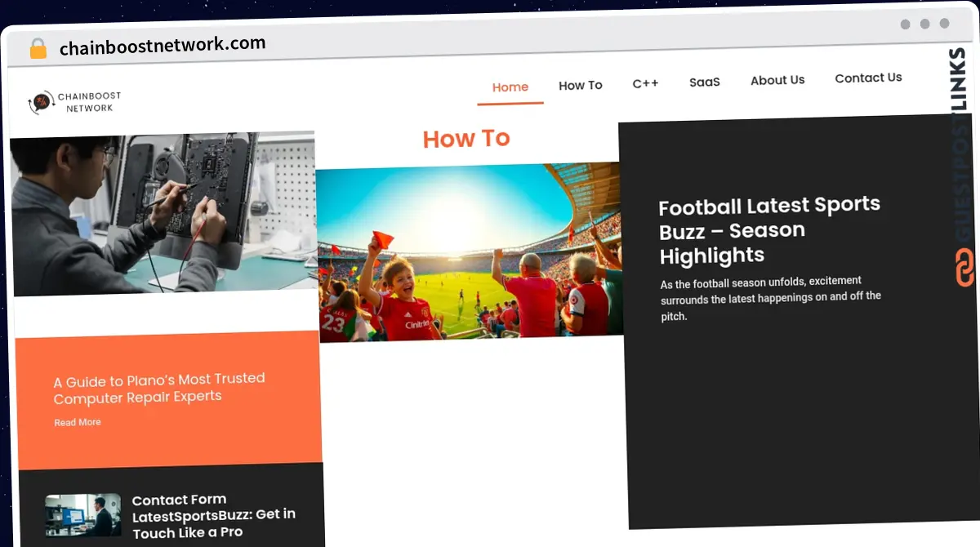Open the Contact Us page
Viewport: 980px width, 547px height.
click(x=868, y=78)
